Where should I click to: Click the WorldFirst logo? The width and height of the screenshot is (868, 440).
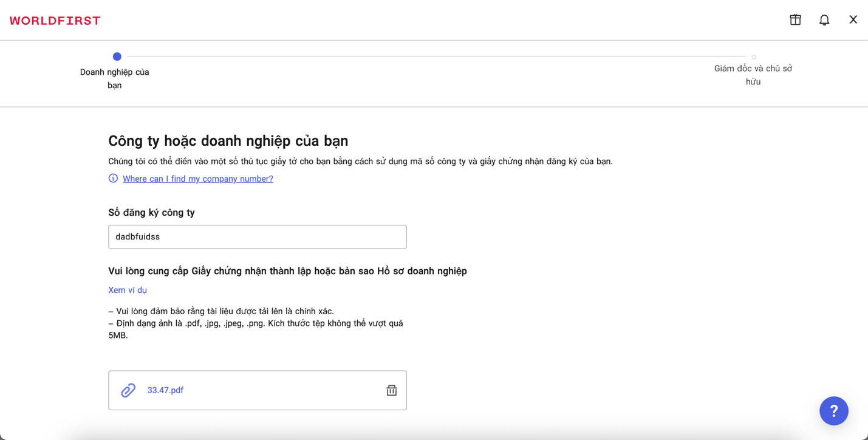click(x=55, y=21)
